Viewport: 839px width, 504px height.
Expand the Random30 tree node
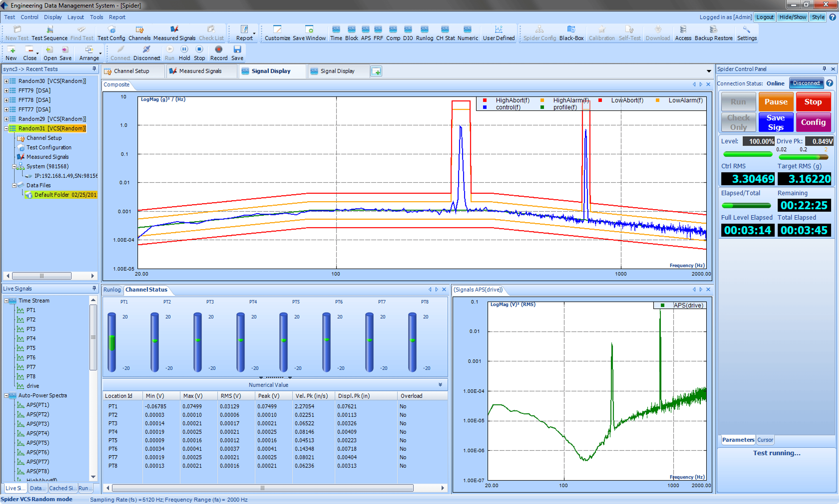click(x=6, y=81)
